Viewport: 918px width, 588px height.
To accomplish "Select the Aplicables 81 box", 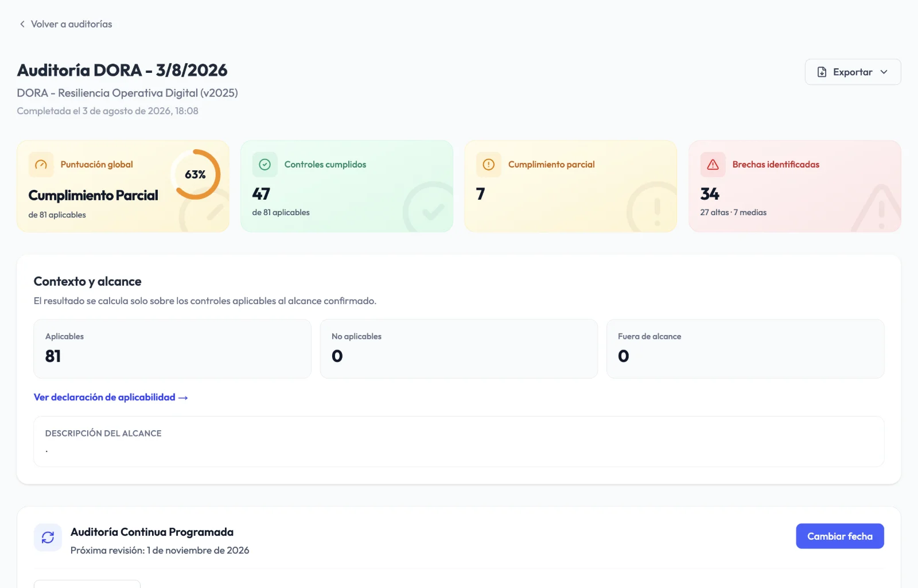I will point(172,349).
